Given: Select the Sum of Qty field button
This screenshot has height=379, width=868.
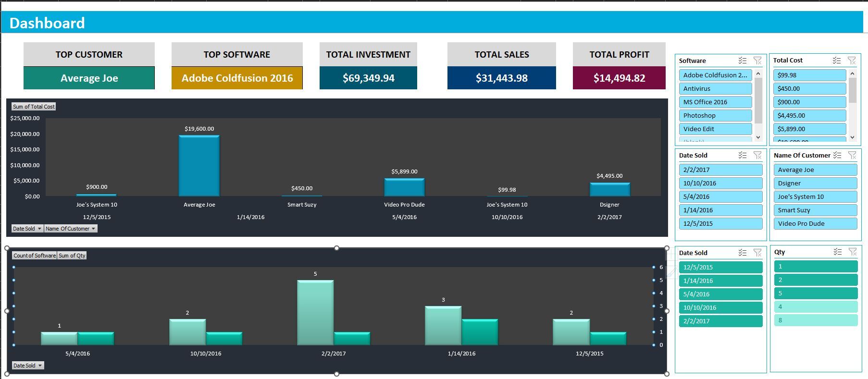Looking at the screenshot, I should (x=72, y=256).
